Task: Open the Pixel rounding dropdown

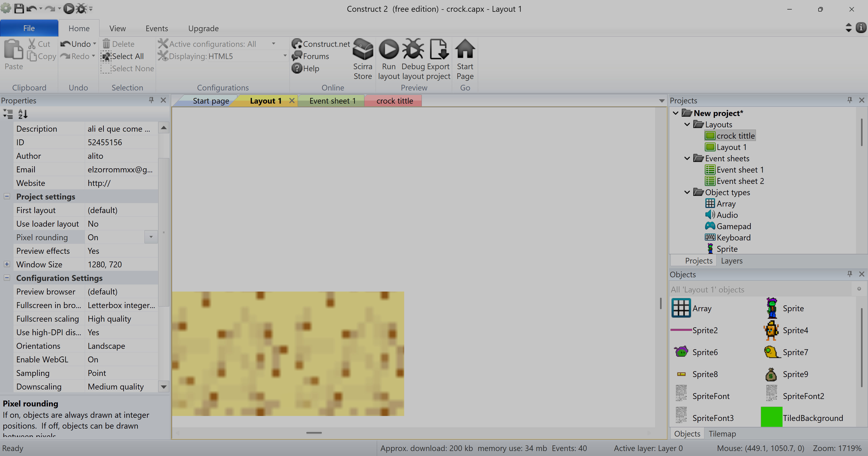Action: point(151,237)
